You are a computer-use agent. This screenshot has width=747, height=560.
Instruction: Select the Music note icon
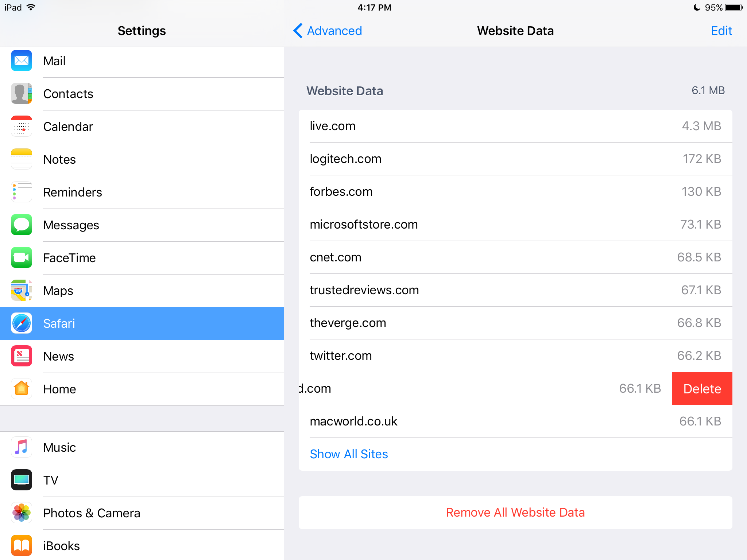point(22,447)
